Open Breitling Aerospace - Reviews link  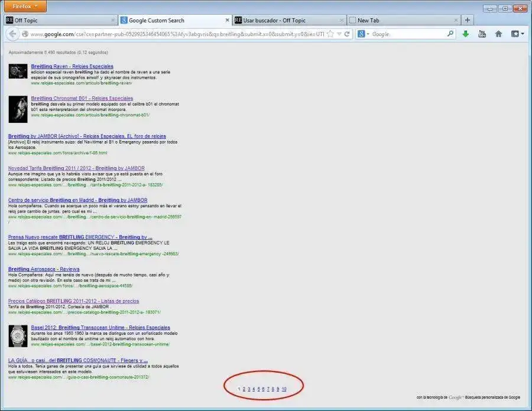click(44, 269)
